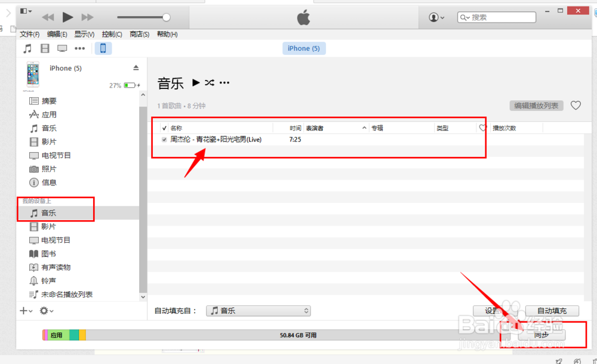This screenshot has width=597, height=364.
Task: Open more options next to 音乐 title
Action: coord(224,82)
